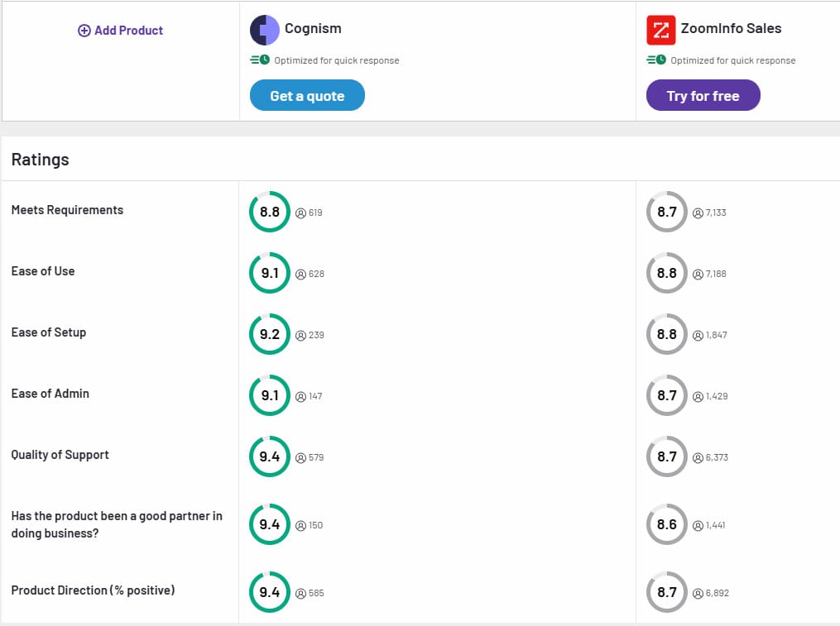Click Cognism's 8.8 Meets Requirements rating circle
This screenshot has width=840, height=626.
[x=270, y=212]
